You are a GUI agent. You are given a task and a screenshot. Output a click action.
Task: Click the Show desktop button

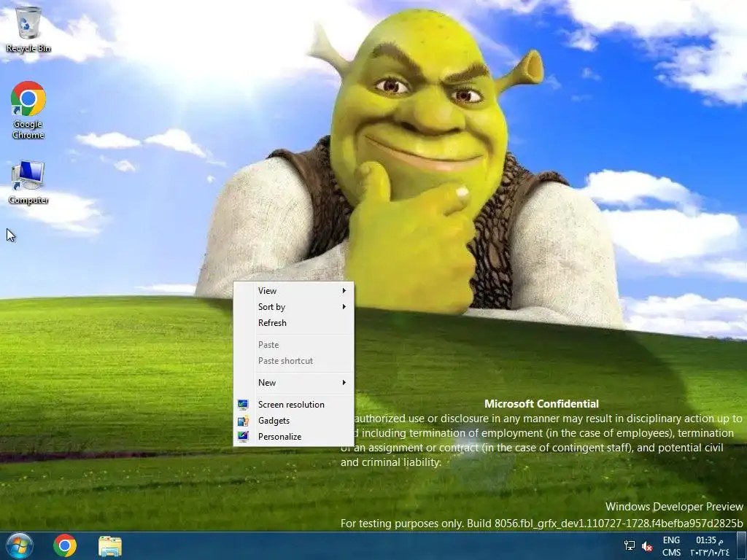pyautogui.click(x=741, y=545)
